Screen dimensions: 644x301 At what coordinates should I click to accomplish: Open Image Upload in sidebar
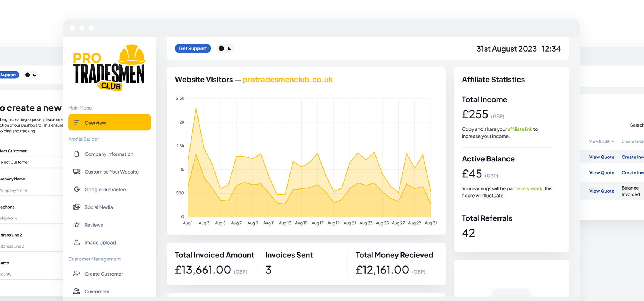click(x=100, y=243)
